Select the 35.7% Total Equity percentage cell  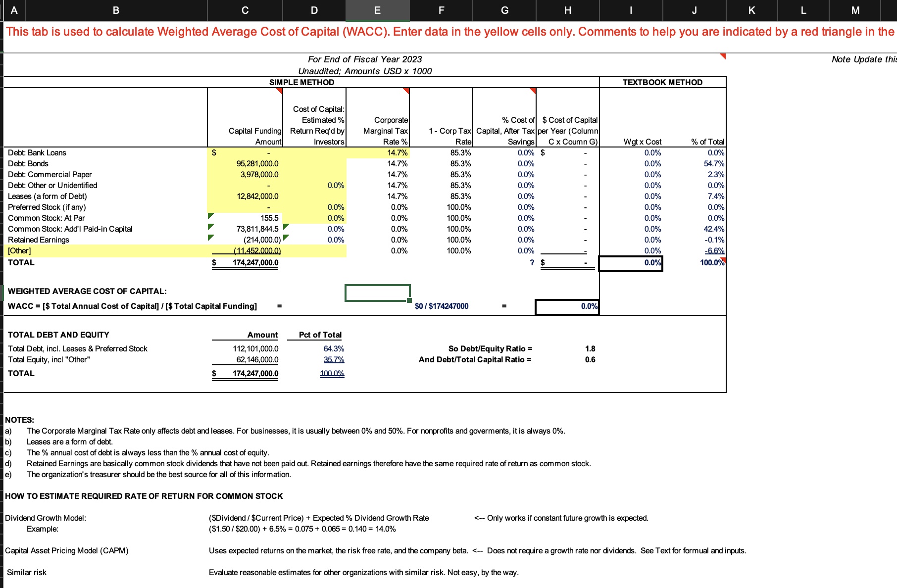(x=332, y=359)
